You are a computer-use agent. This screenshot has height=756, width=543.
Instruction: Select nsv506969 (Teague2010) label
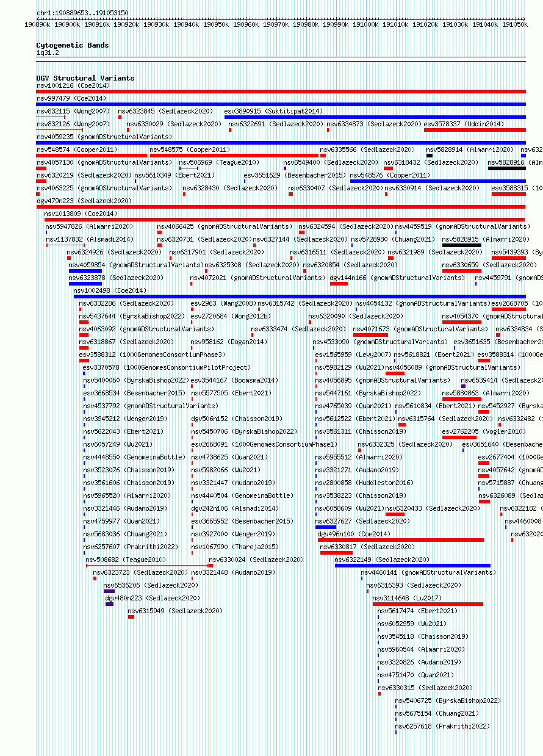click(x=219, y=162)
